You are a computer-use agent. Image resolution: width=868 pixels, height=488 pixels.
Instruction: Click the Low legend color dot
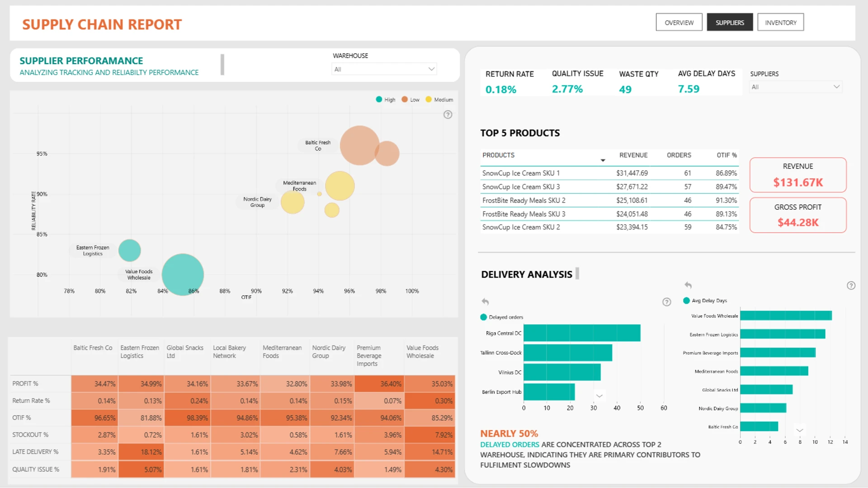click(x=405, y=99)
